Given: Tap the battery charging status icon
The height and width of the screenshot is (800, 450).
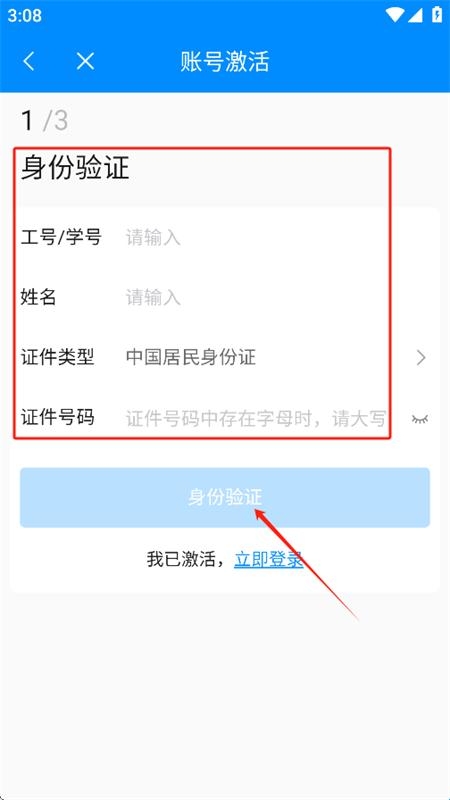Looking at the screenshot, I should [x=437, y=14].
